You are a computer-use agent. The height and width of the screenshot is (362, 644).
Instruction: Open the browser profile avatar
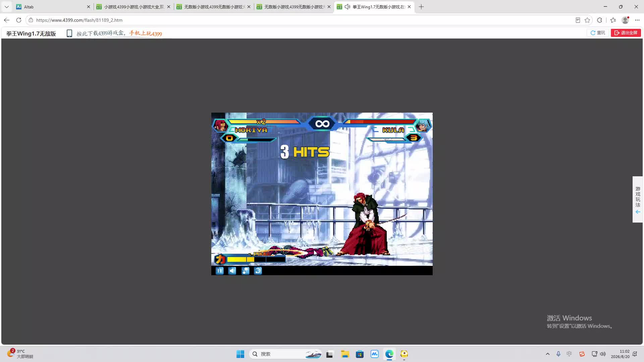[x=625, y=20]
